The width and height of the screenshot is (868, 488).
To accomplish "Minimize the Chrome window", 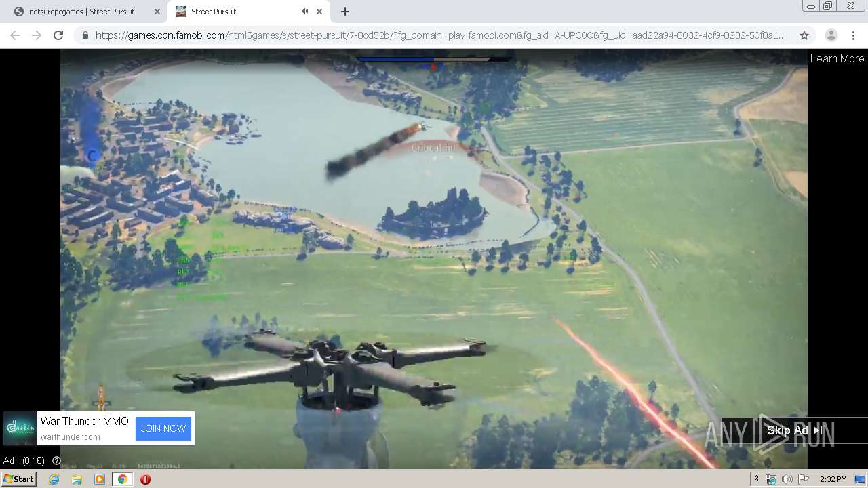I will point(810,6).
